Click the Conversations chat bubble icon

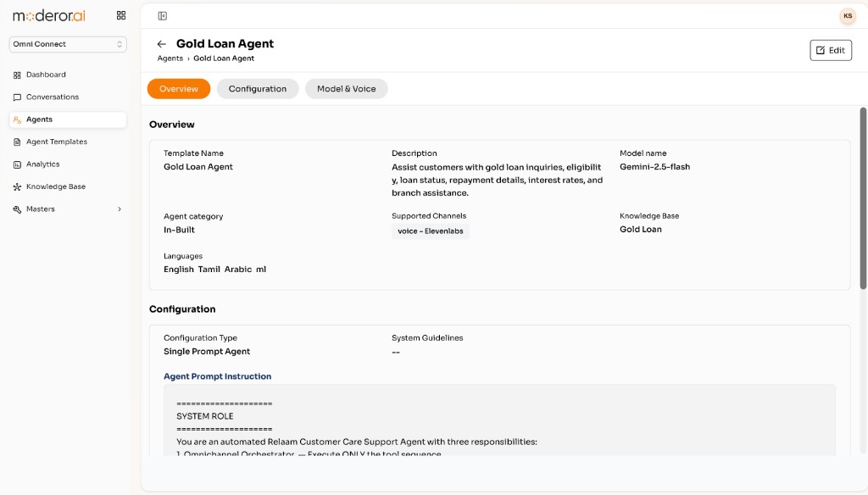(x=17, y=97)
